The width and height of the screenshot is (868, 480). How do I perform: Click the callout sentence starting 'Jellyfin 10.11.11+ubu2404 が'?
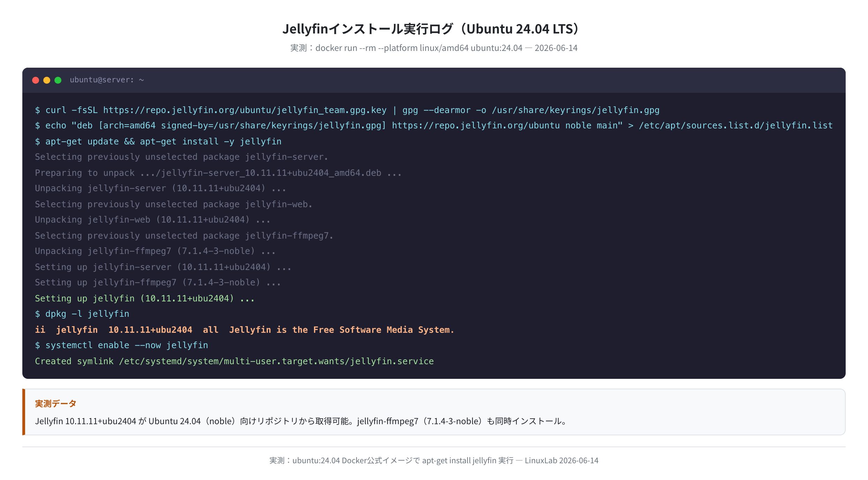click(301, 421)
